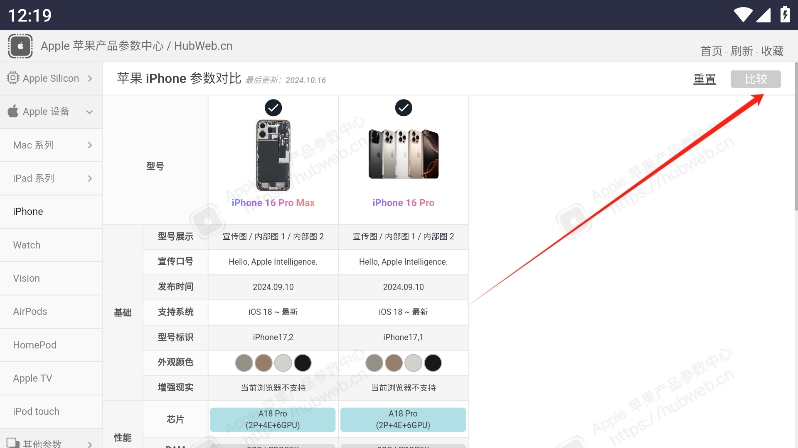Choose HomePod from the sidebar

pos(51,345)
